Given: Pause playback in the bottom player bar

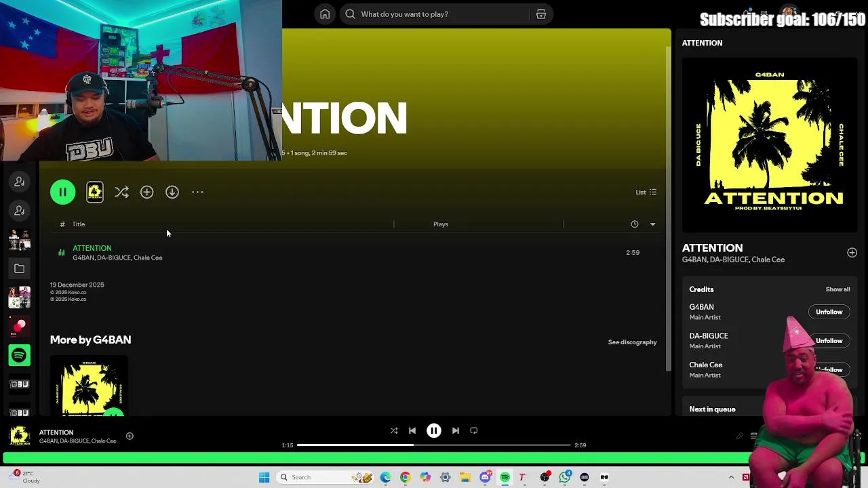Looking at the screenshot, I should coord(434,431).
